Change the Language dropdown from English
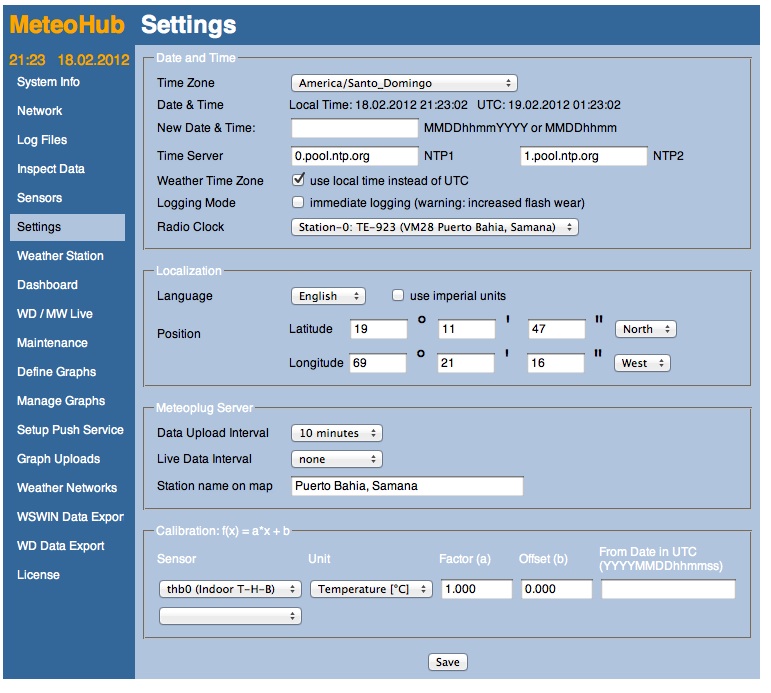The image size is (771, 693). click(328, 296)
